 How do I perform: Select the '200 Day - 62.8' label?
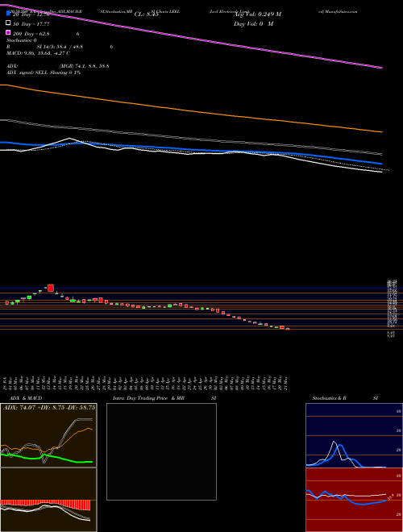point(32,34)
